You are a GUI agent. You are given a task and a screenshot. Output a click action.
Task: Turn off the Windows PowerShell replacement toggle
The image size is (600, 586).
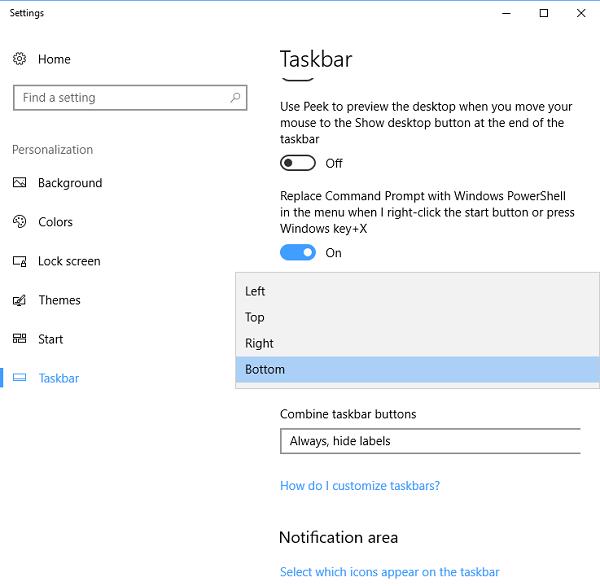click(x=298, y=253)
